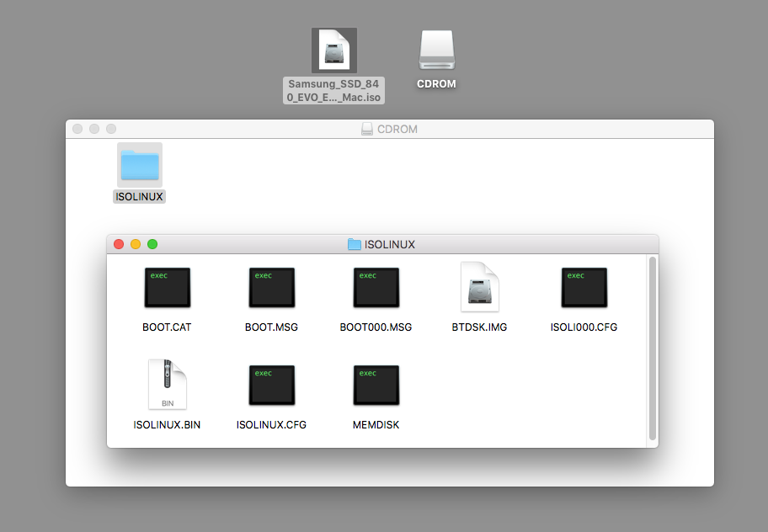
Task: Select the ISOLINUX folder icon in CDROM window
Action: click(x=140, y=165)
